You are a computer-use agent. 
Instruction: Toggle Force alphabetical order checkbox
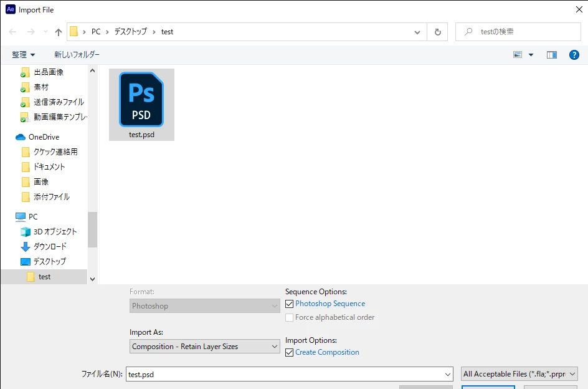289,318
